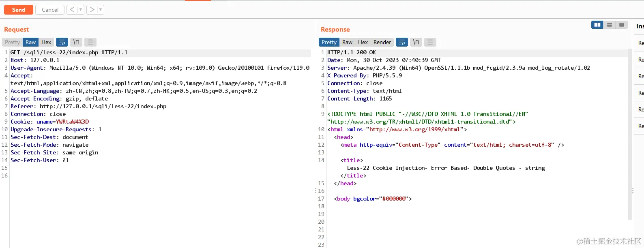The image size is (644, 248).
Task: Select the Pretty tab in Response panel
Action: coord(329,42)
